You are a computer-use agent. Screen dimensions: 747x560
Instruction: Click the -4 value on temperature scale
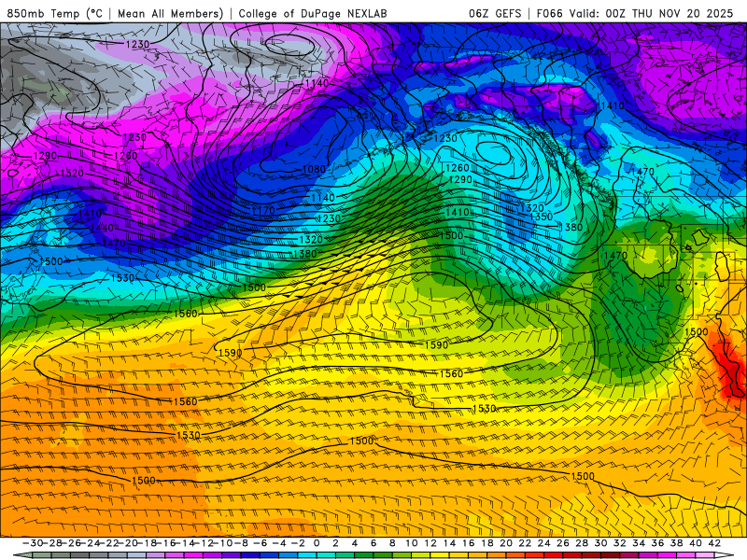(279, 543)
